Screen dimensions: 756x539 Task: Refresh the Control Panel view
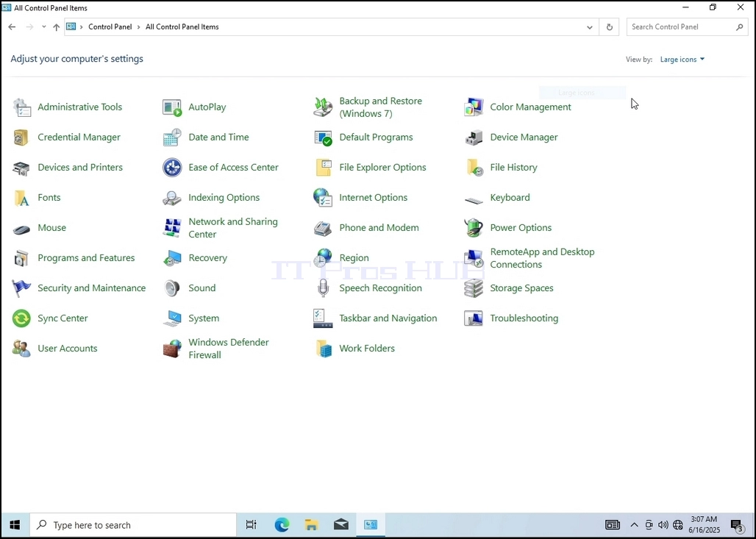610,27
